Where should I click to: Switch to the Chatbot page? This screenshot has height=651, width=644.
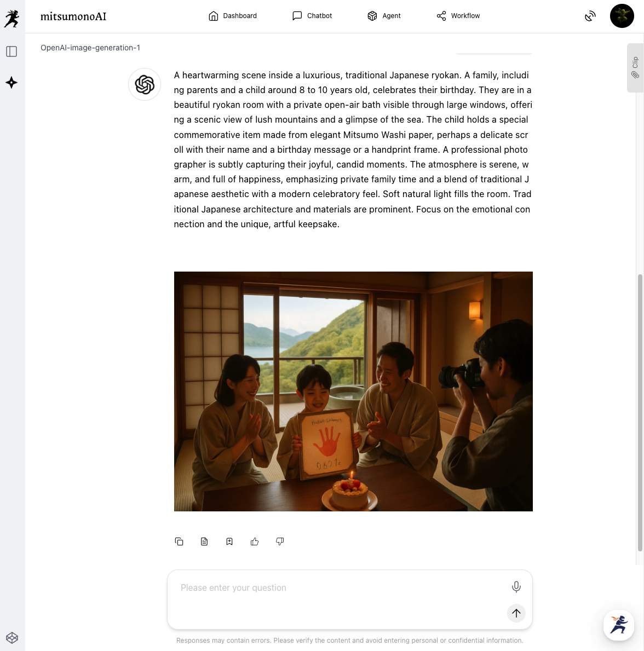[x=312, y=16]
